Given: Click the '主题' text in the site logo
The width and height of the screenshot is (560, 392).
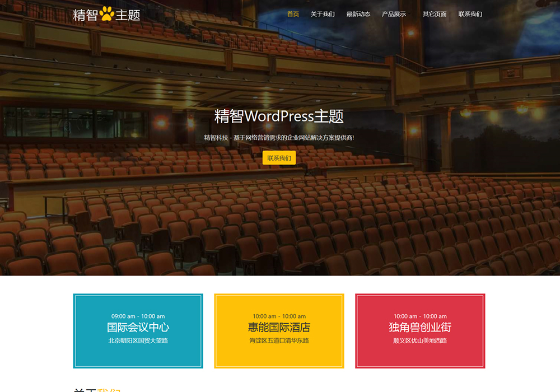Looking at the screenshot, I should 128,15.
